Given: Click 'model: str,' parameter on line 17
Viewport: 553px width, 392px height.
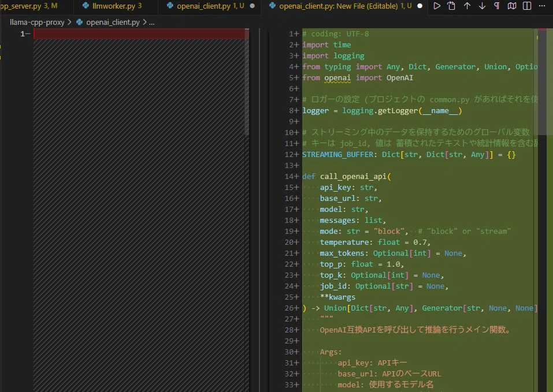Looking at the screenshot, I should pyautogui.click(x=344, y=209).
